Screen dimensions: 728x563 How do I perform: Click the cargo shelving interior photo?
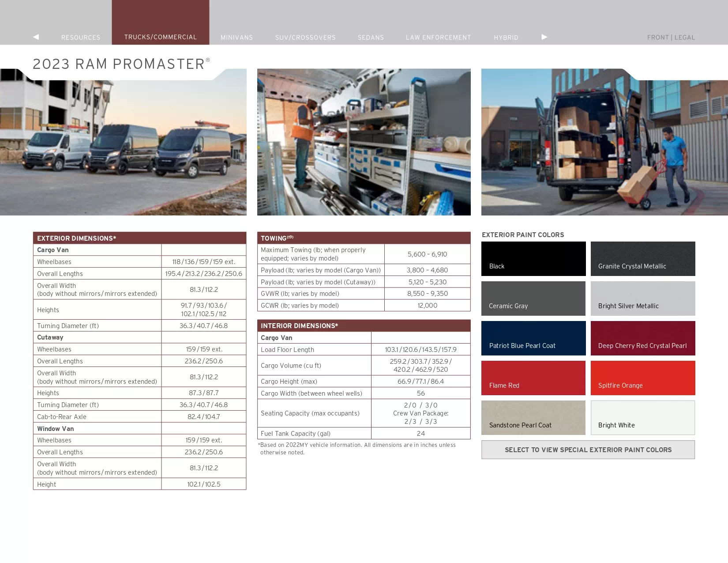coord(364,142)
